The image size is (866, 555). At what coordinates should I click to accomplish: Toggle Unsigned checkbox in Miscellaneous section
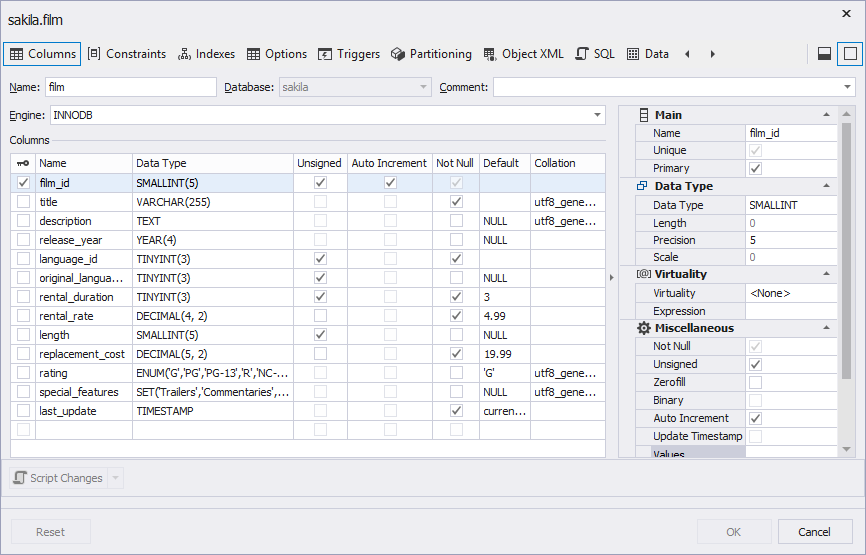pyautogui.click(x=756, y=364)
